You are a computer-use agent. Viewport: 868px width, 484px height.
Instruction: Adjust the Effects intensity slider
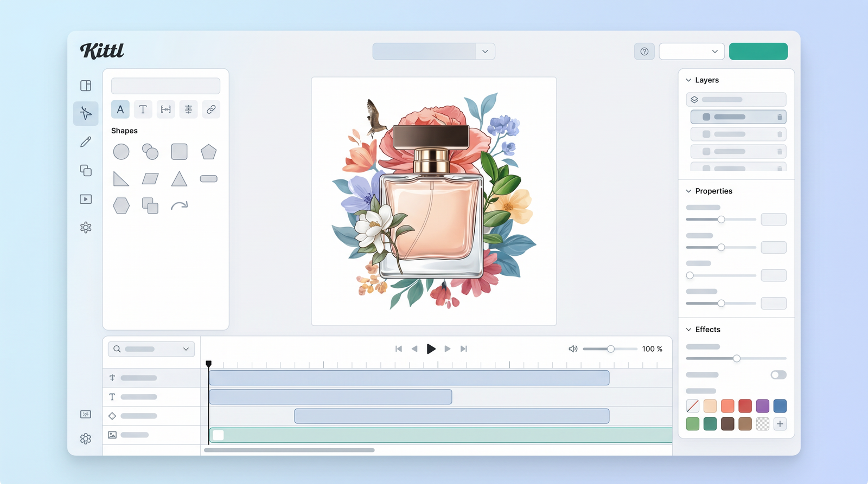coord(736,359)
